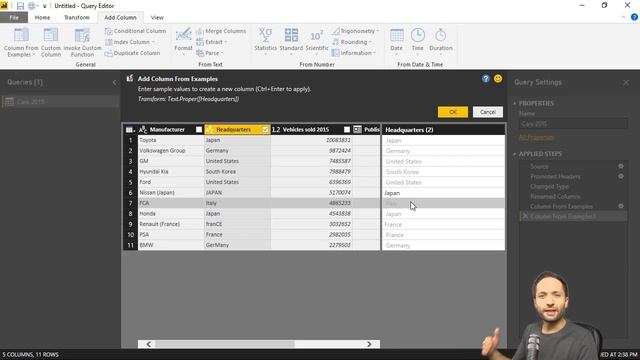This screenshot has height=360, width=640.
Task: Click the Toyota cell
Action: [x=171, y=140]
